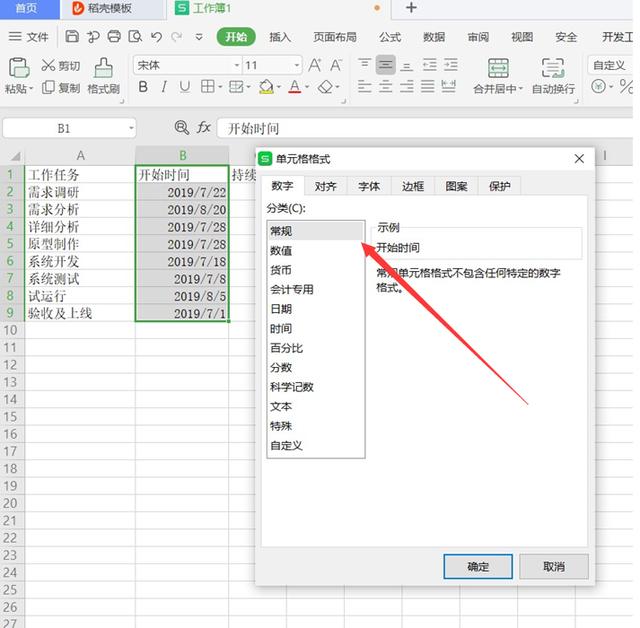
Task: Click the Print icon in quick toolbar
Action: tap(114, 37)
